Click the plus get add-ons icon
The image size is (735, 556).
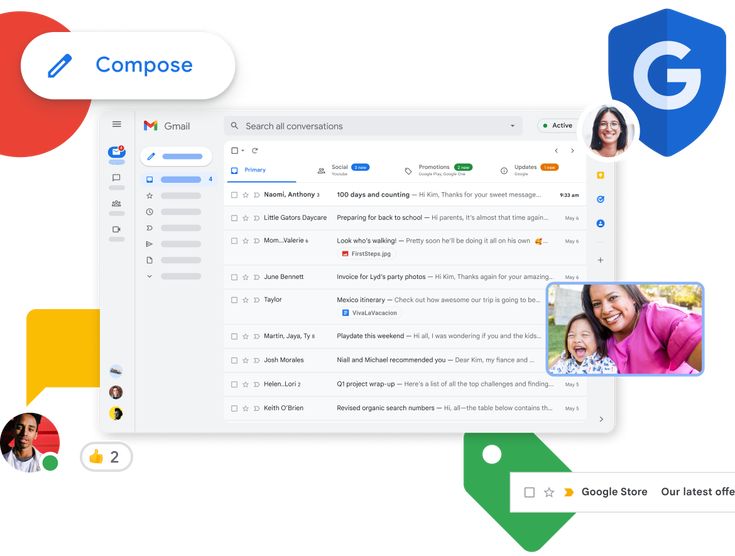click(x=600, y=260)
